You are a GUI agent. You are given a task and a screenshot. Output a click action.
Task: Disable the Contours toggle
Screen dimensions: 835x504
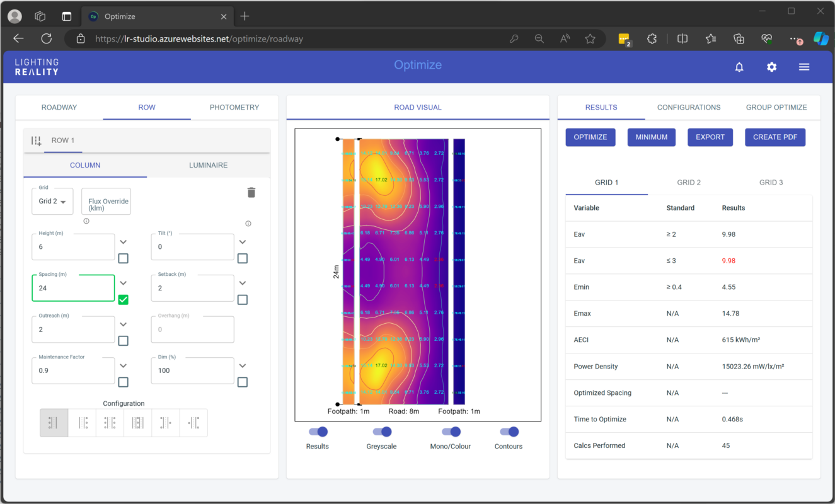[509, 432]
